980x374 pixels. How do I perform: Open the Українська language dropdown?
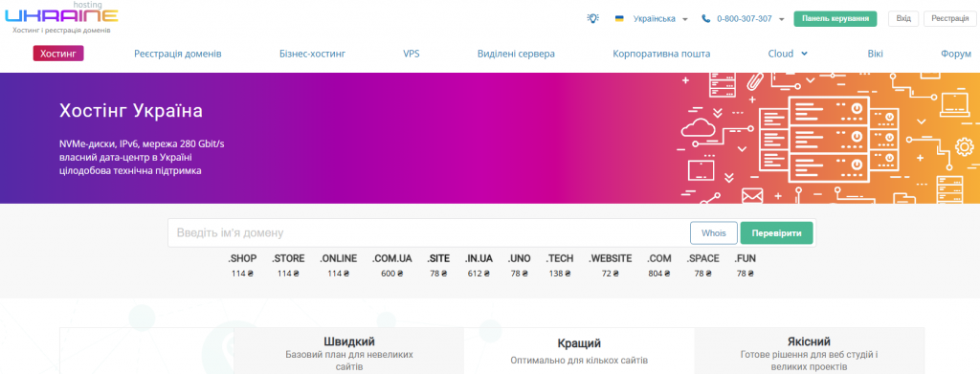pyautogui.click(x=660, y=19)
